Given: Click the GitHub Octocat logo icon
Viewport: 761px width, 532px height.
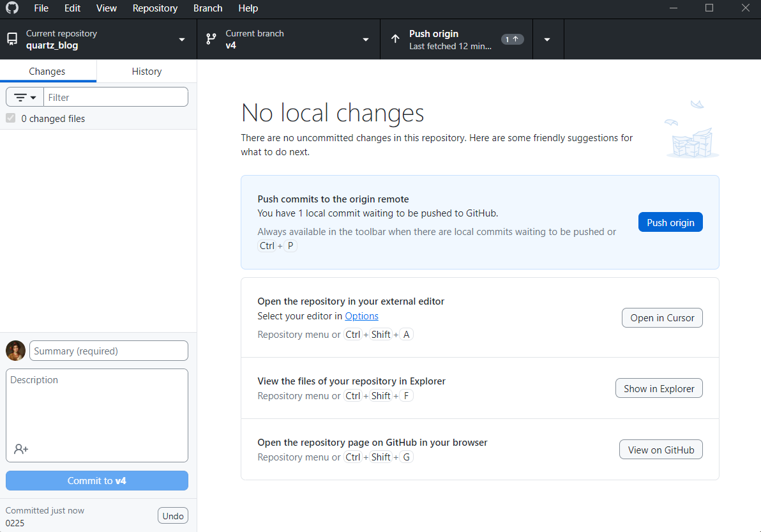Looking at the screenshot, I should [12, 8].
